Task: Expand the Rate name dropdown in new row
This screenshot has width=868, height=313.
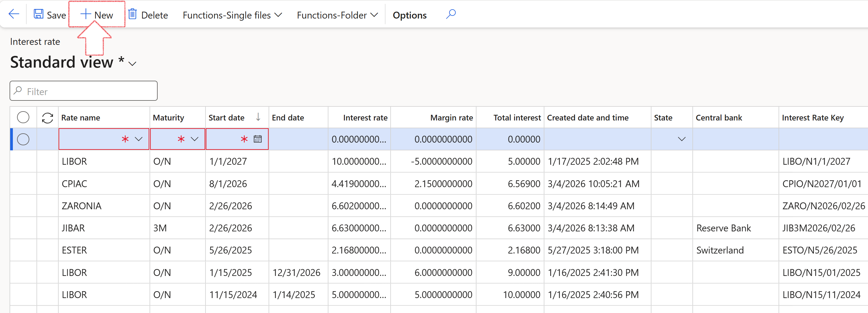Action: click(x=138, y=139)
